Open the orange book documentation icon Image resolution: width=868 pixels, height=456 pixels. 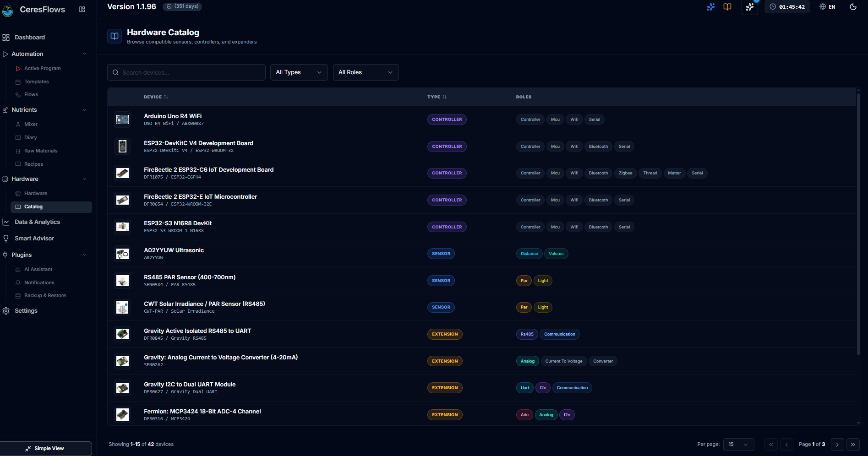click(x=727, y=7)
